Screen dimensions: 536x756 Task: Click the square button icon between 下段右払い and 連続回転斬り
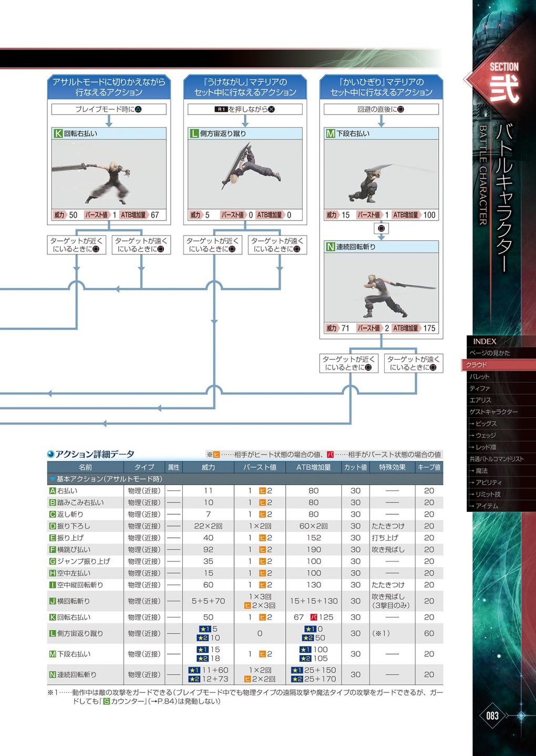point(382,228)
